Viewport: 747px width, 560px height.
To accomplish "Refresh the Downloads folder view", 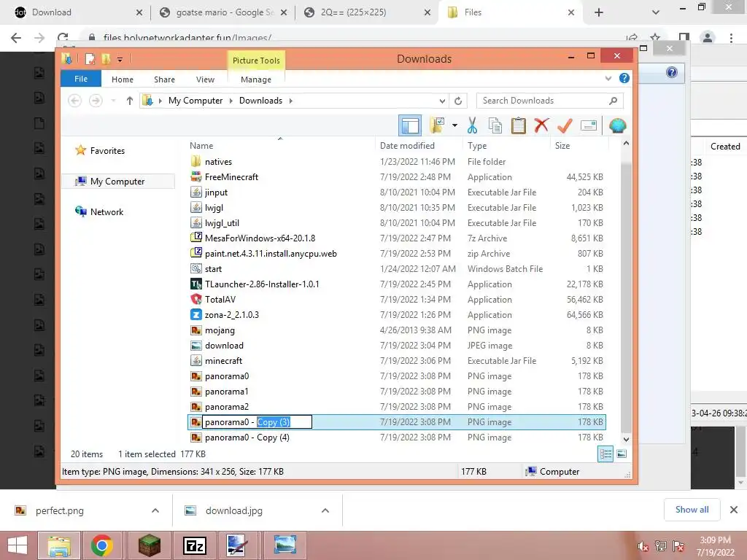I will (x=458, y=101).
